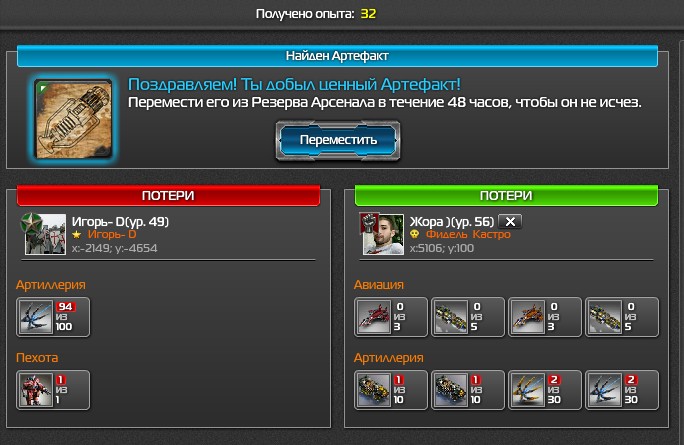
Task: Follow the orange Игорь- D name link
Action: click(112, 234)
